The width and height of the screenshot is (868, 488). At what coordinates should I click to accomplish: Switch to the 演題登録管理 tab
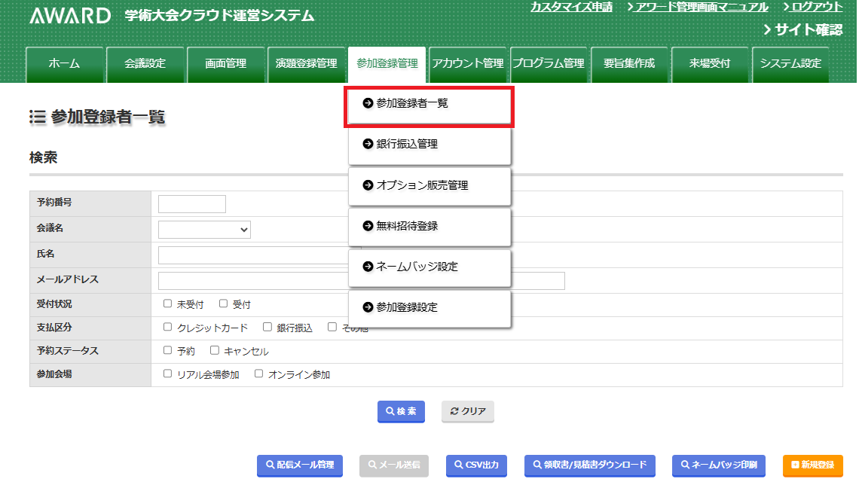pos(307,64)
